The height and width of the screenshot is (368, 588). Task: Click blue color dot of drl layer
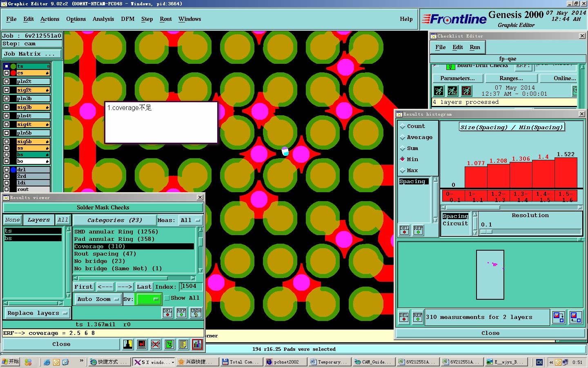point(13,170)
